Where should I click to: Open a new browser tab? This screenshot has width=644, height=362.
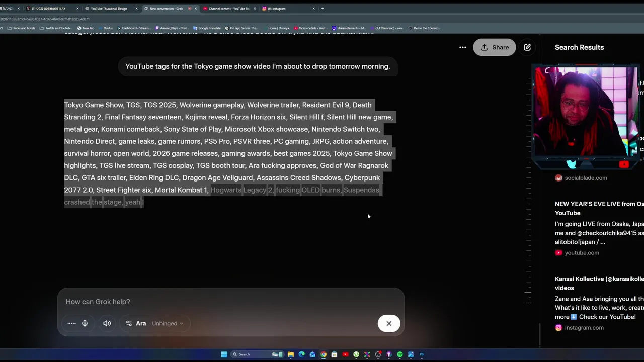click(x=323, y=9)
